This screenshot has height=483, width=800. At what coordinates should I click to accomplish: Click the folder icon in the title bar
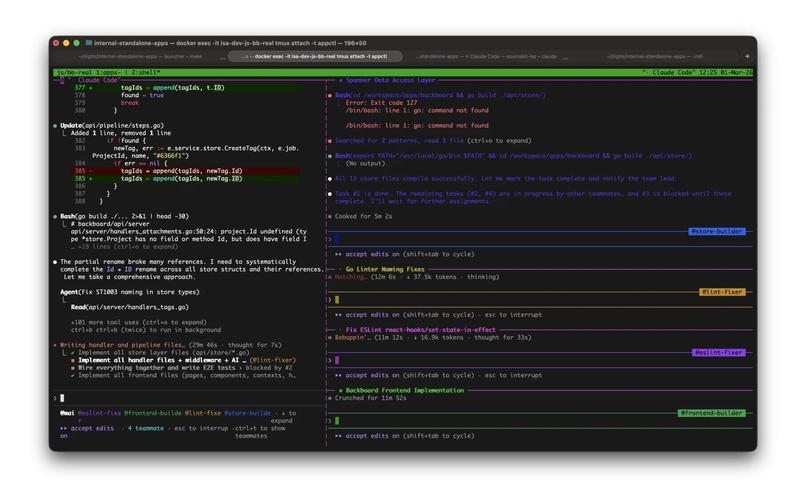click(x=89, y=43)
